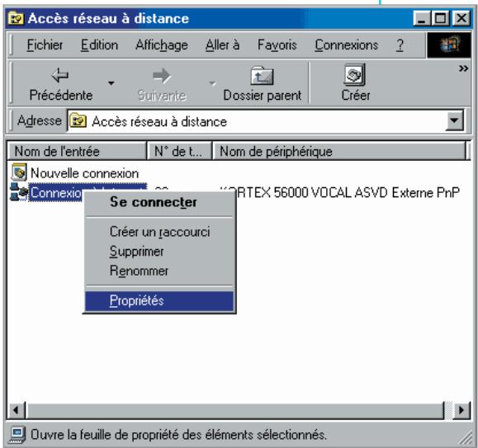Open the ? help menu
This screenshot has height=448, width=478.
tap(400, 45)
